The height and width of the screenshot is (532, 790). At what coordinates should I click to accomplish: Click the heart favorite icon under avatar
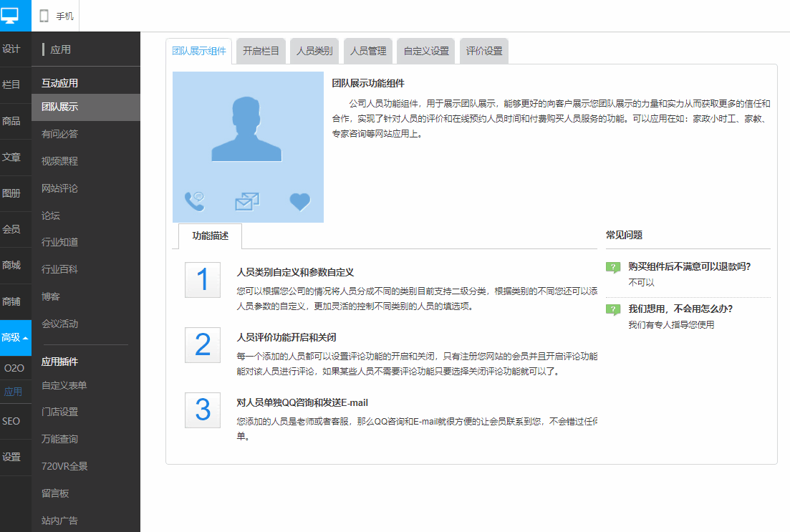[300, 201]
